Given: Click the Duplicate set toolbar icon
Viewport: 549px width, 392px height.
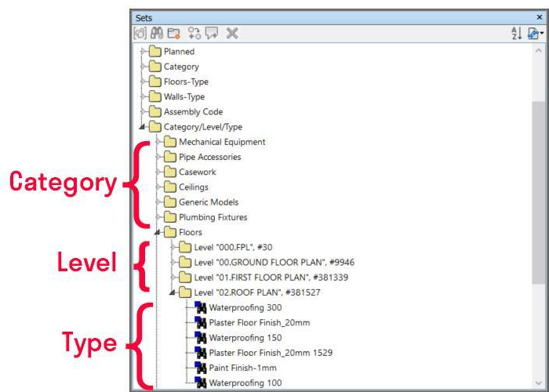Looking at the screenshot, I should pos(195,33).
